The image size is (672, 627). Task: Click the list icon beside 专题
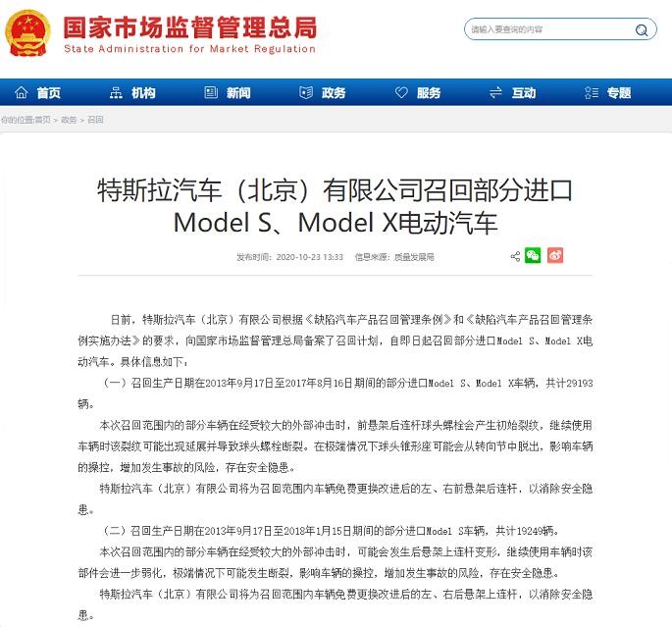pyautogui.click(x=592, y=92)
